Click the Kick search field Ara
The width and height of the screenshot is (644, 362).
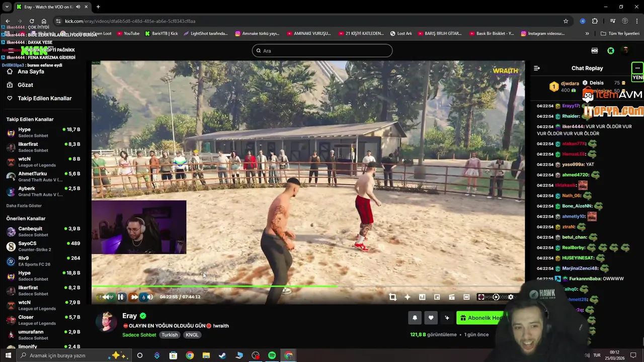[322, 51]
